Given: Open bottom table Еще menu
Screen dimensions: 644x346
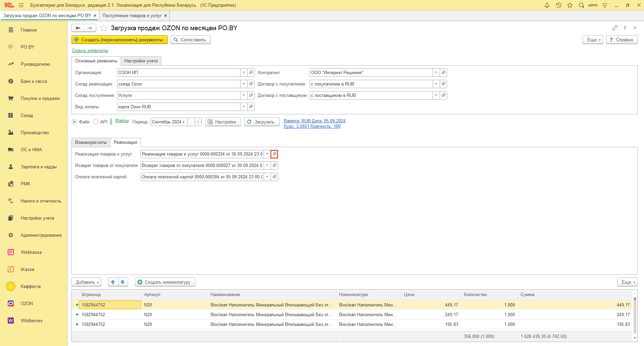Looking at the screenshot, I should pos(627,282).
